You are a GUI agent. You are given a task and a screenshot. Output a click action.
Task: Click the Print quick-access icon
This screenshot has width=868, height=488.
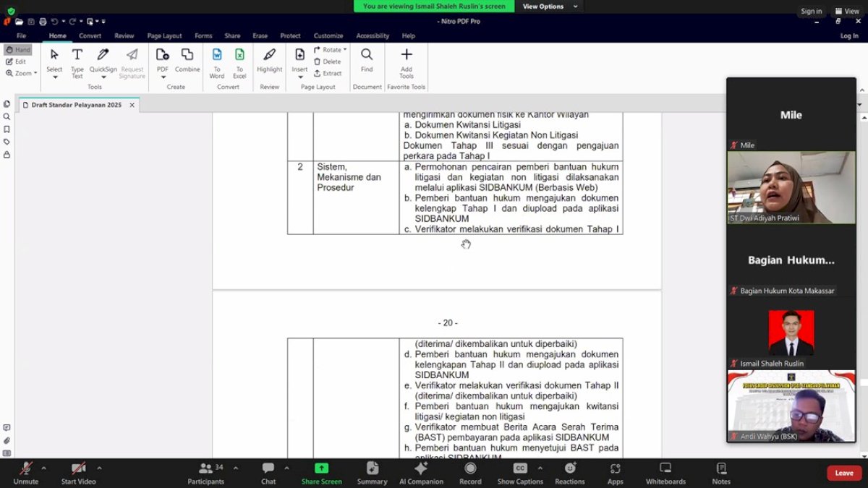43,22
